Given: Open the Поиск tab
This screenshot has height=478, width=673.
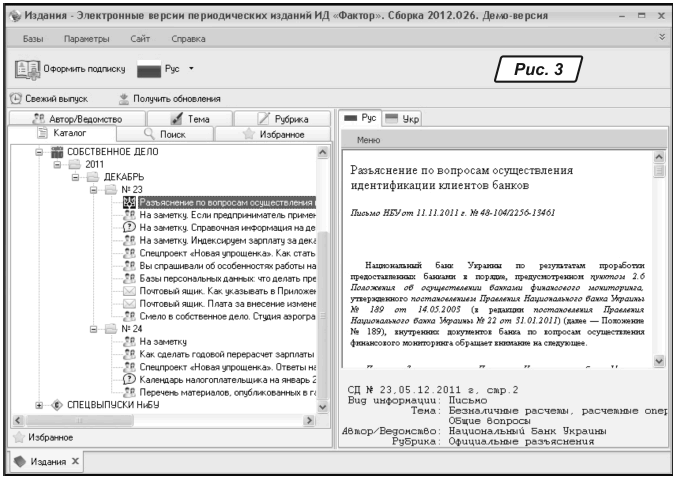Looking at the screenshot, I should coord(168,133).
